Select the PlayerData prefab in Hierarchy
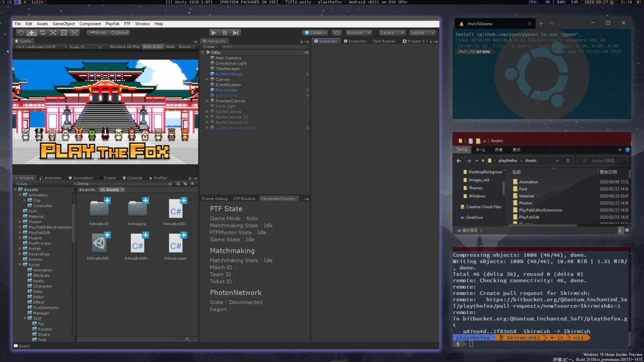 click(x=226, y=90)
